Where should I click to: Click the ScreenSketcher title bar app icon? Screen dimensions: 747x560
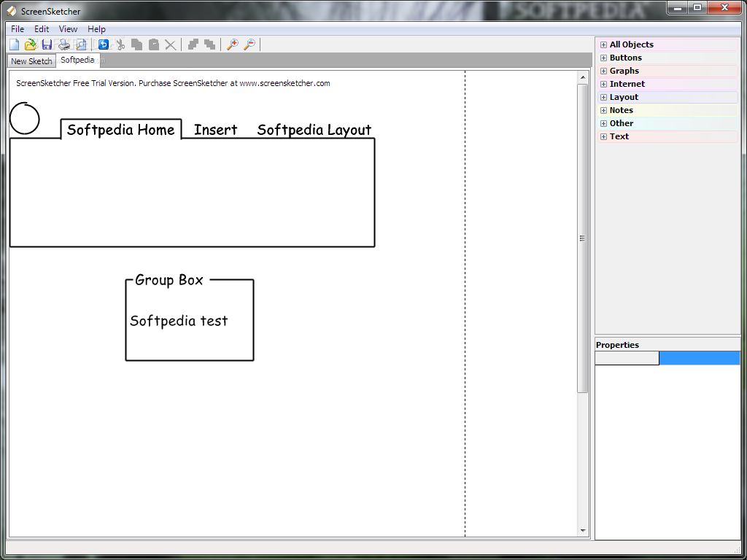(x=12, y=11)
